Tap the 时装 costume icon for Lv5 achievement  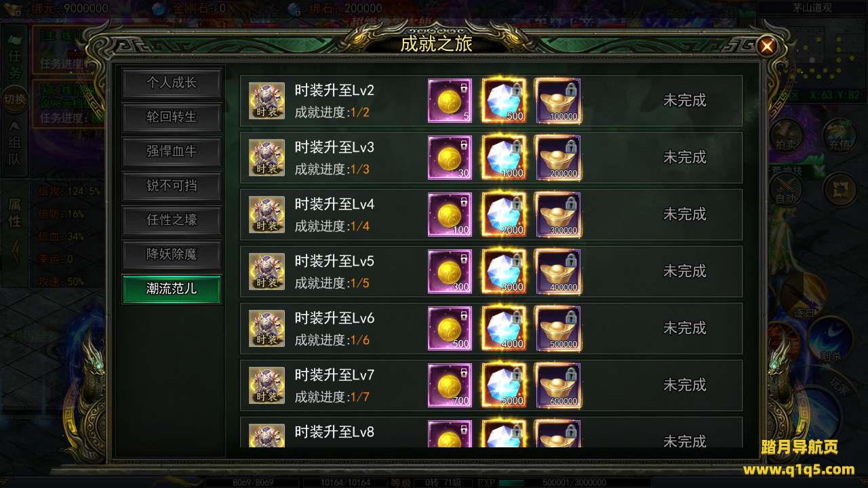coord(267,271)
